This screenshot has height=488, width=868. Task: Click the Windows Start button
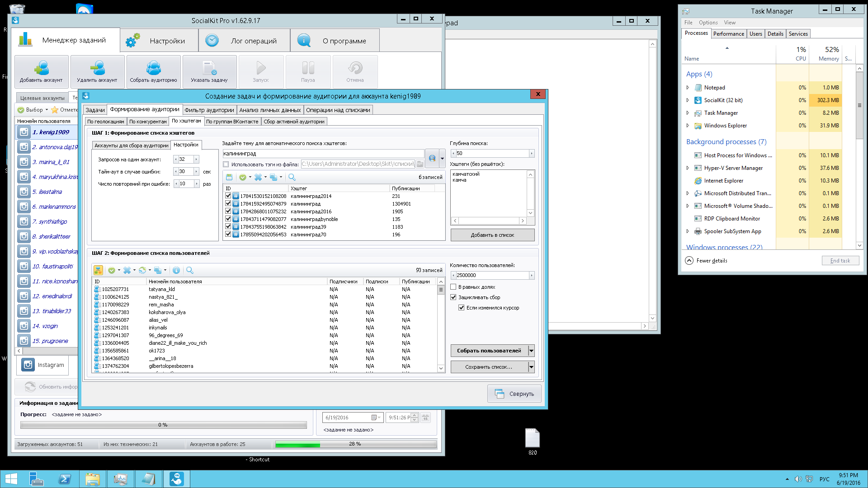11,479
